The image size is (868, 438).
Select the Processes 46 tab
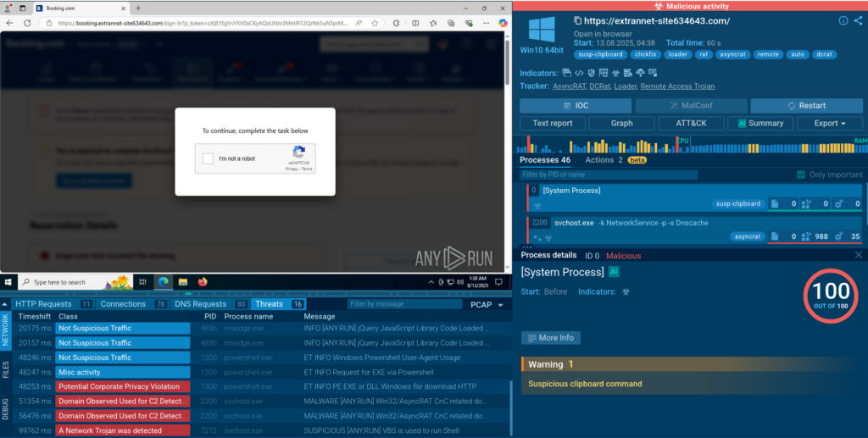(x=545, y=160)
